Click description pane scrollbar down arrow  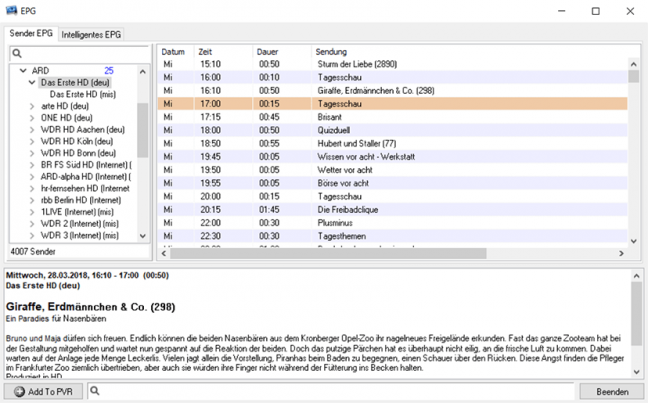[x=636, y=372]
